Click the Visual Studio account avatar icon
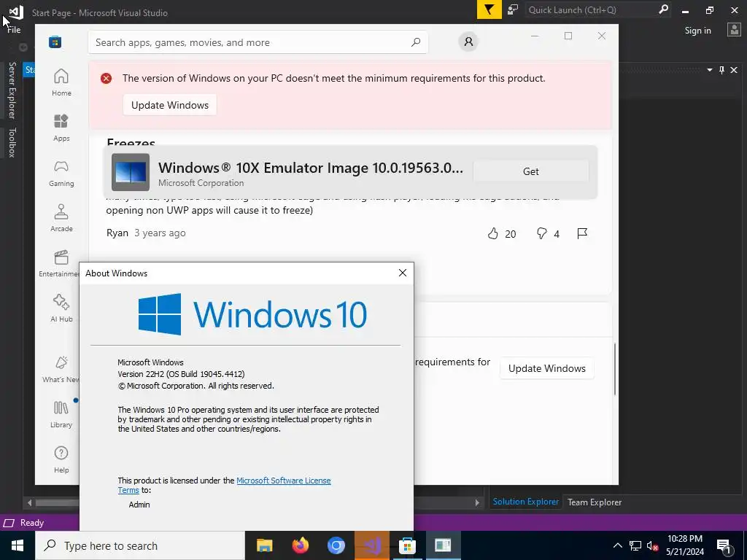 (x=734, y=30)
